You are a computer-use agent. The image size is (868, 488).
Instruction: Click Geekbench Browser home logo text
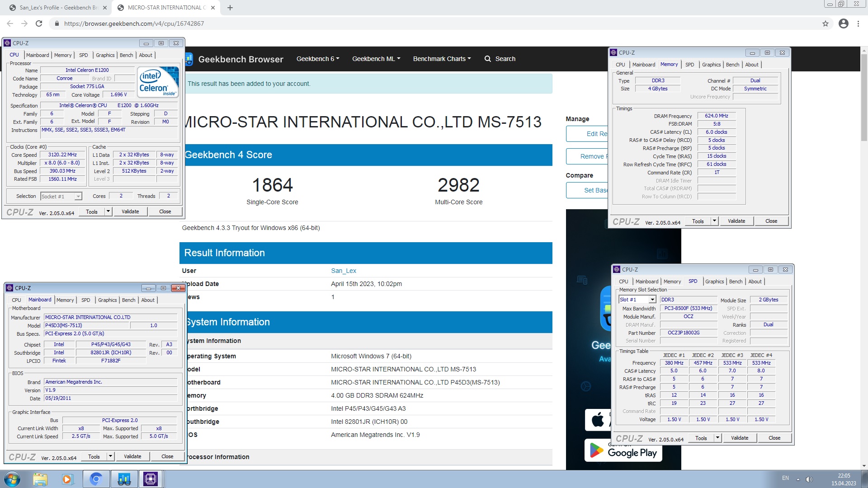[241, 59]
